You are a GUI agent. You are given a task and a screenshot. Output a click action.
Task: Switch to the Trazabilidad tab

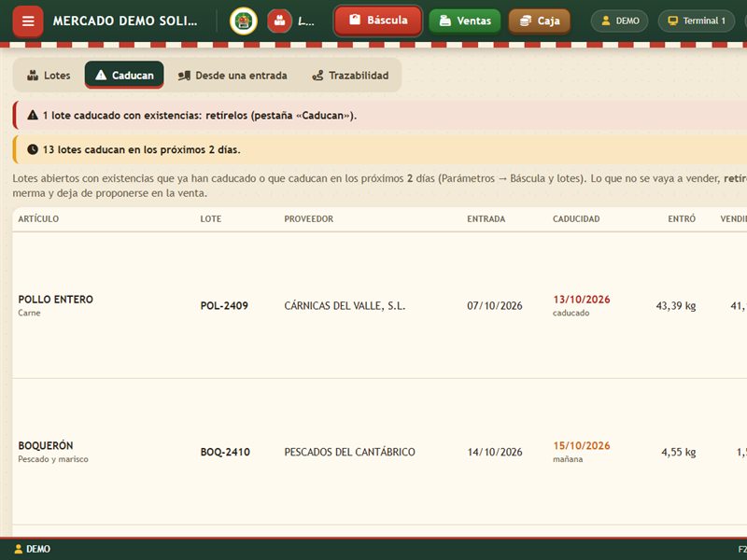(350, 76)
